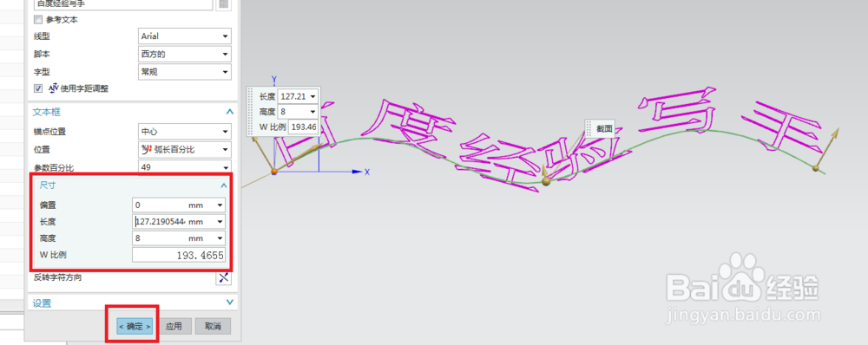Click the 取消 button

point(214,326)
